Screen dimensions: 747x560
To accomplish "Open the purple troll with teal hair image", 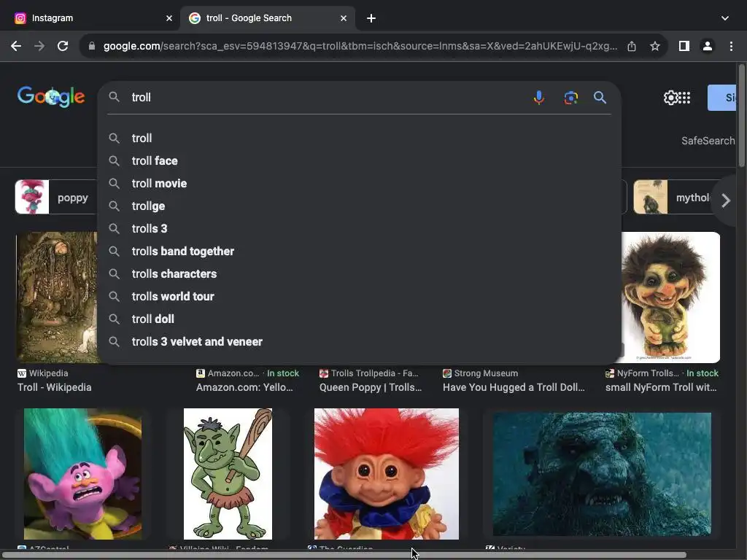I will tap(82, 474).
